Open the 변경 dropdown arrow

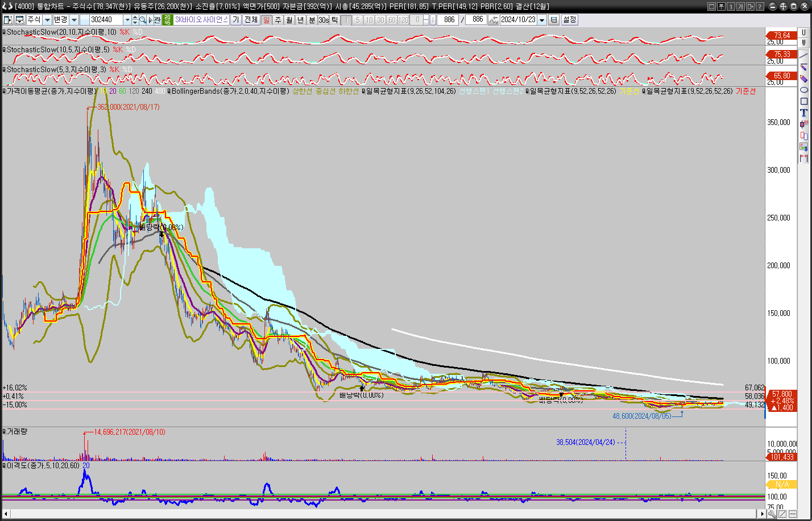pyautogui.click(x=74, y=20)
